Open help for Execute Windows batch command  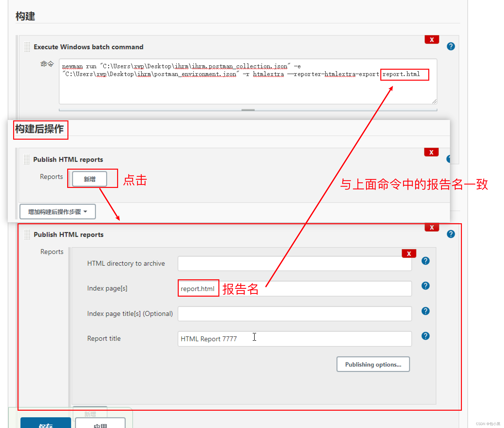tap(451, 46)
